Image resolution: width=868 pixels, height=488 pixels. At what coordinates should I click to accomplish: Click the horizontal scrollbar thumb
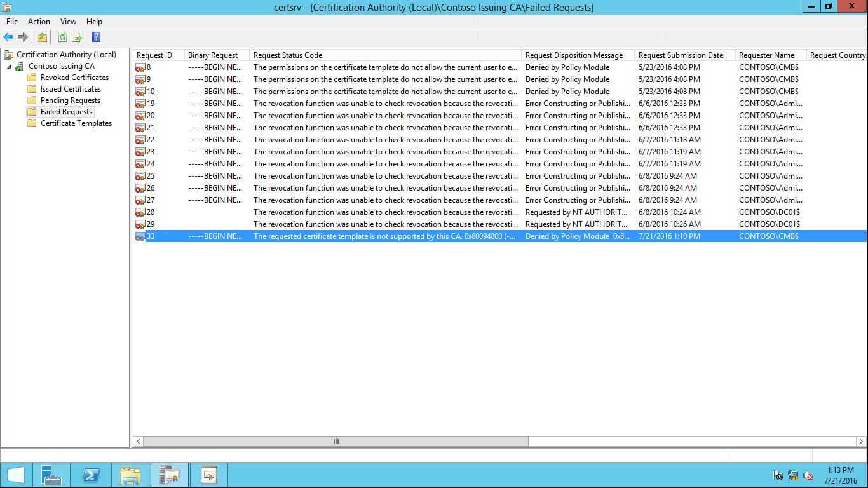pyautogui.click(x=336, y=441)
